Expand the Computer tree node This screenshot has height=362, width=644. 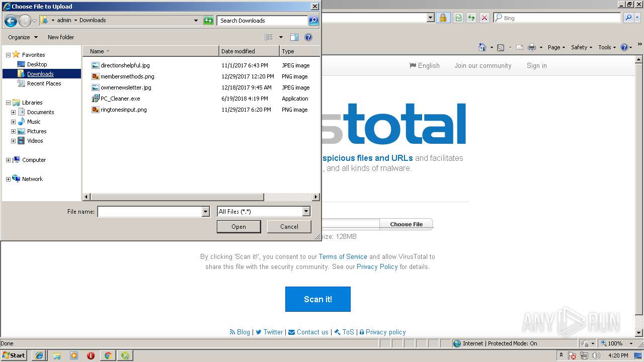coord(8,160)
